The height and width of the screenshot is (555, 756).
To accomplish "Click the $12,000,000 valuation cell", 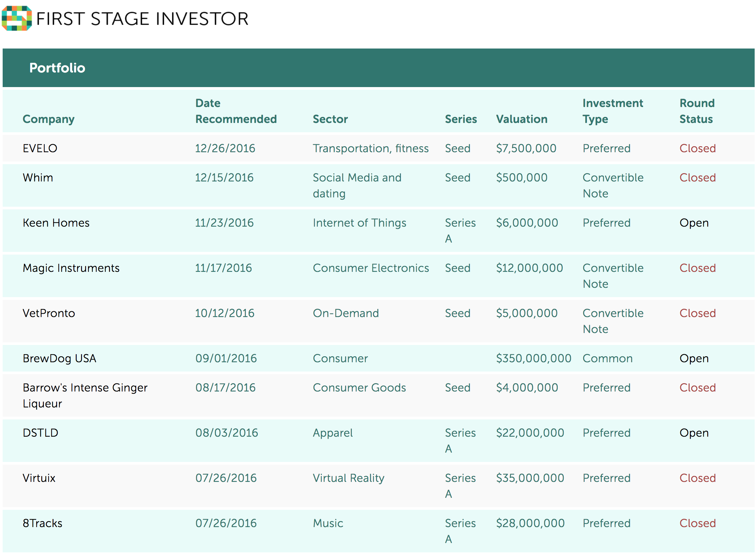I will coord(529,268).
